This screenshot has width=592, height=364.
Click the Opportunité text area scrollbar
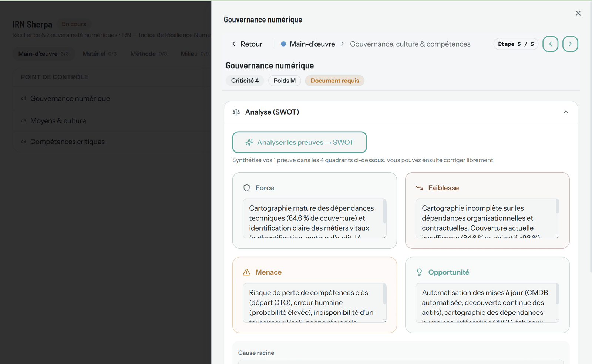tap(558, 294)
